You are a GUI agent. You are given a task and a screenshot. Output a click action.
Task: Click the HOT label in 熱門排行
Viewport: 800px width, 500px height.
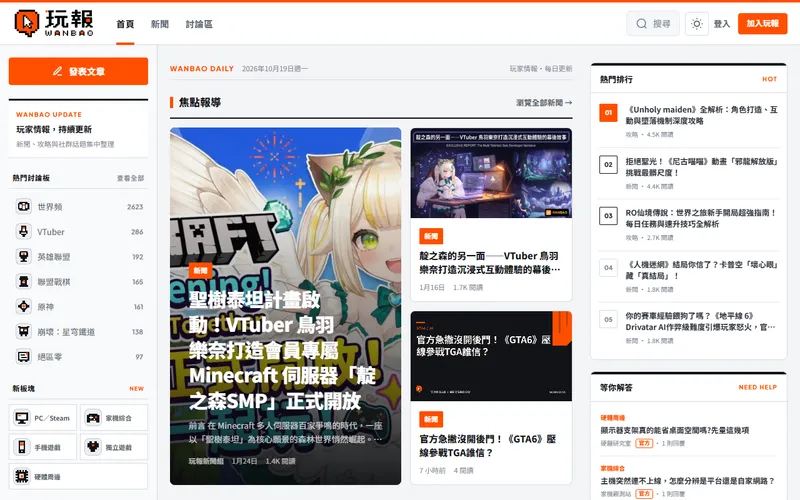[x=769, y=79]
